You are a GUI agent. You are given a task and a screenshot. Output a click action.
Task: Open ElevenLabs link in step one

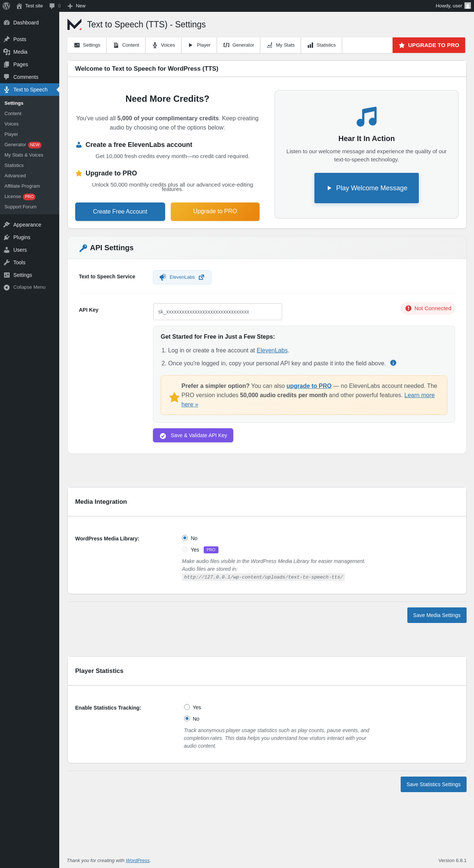pos(272,350)
